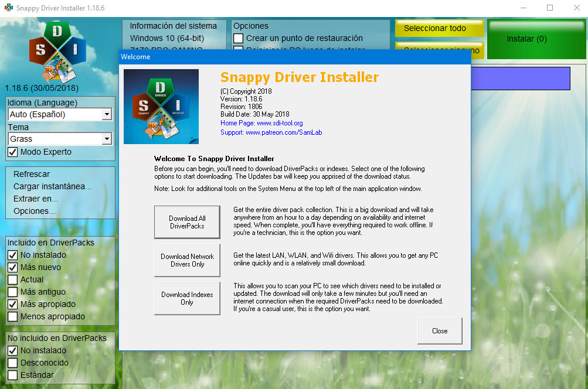This screenshot has width=588, height=389.
Task: Uncheck the Más apropiado filter
Action: 13,304
